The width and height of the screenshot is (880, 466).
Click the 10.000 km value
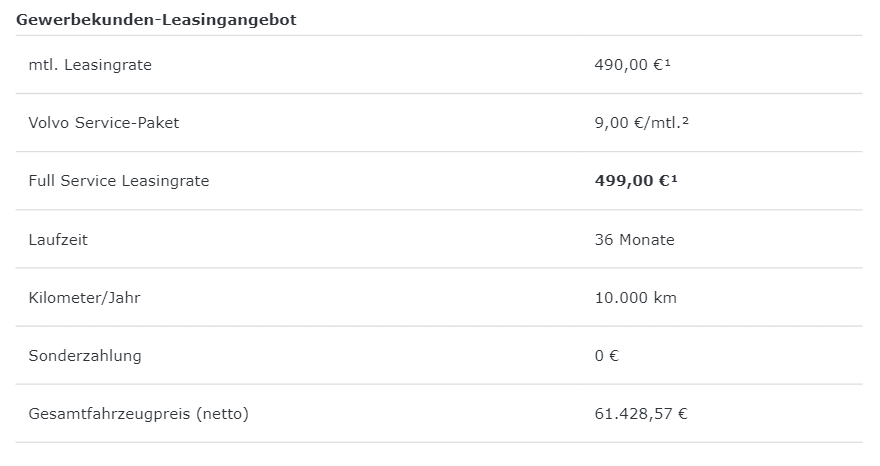(x=636, y=298)
